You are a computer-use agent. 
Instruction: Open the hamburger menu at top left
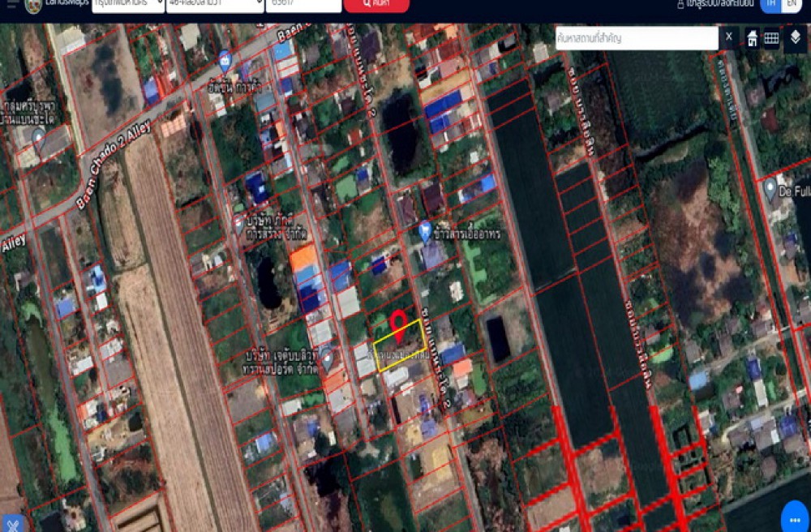point(11,4)
